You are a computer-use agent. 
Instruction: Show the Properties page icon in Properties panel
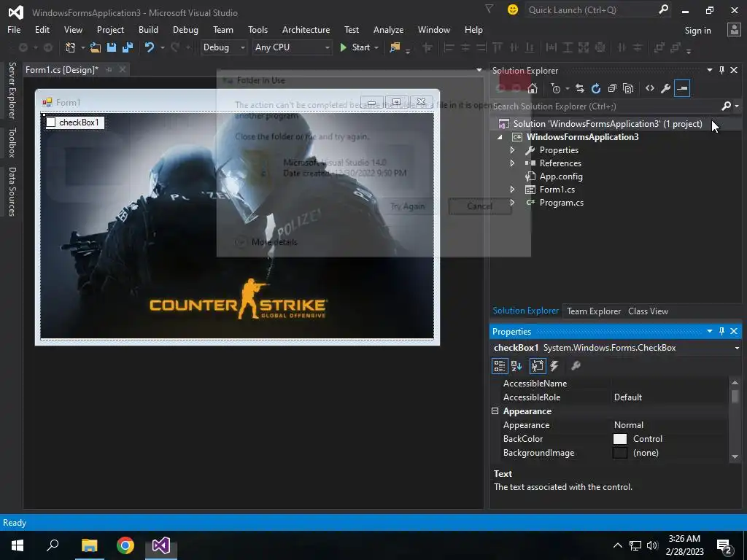538,366
